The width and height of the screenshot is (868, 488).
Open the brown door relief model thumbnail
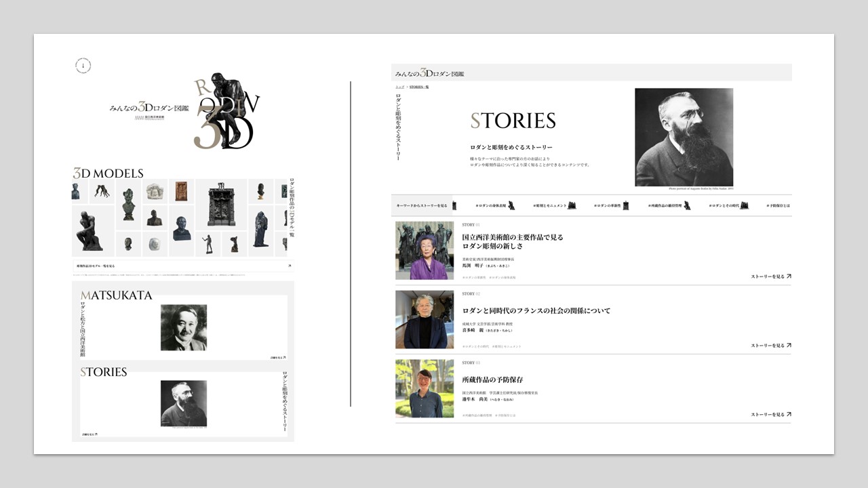[181, 192]
